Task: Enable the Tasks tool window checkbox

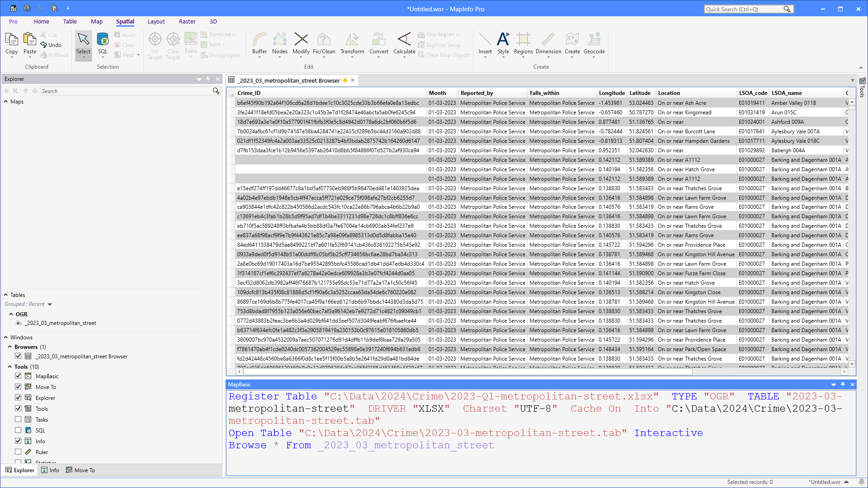Action: click(x=18, y=419)
